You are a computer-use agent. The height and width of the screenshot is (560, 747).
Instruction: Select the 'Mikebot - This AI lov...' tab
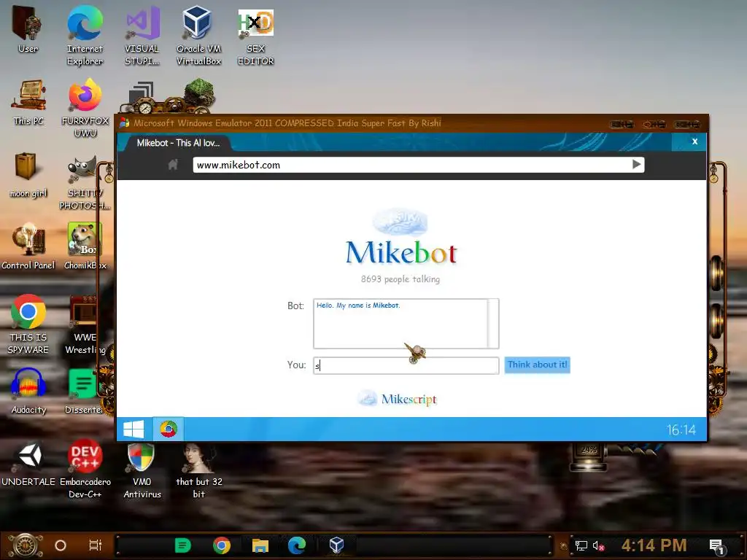pyautogui.click(x=178, y=143)
